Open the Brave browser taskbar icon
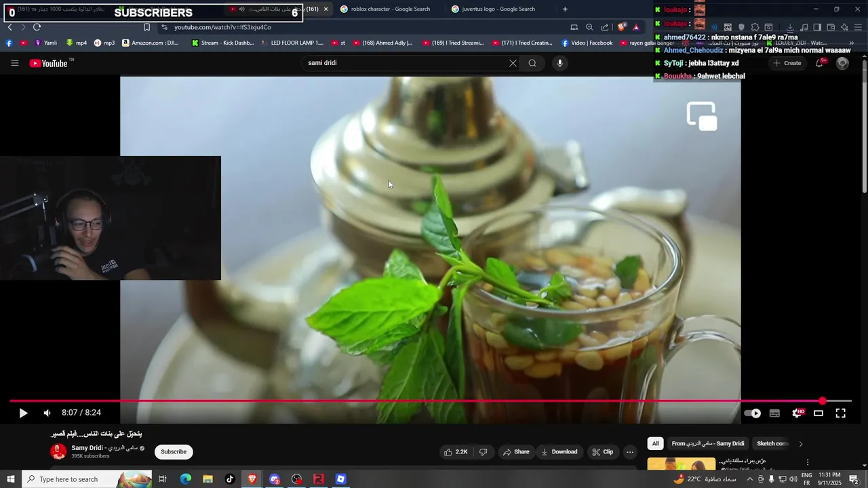This screenshot has width=868, height=488. click(252, 479)
